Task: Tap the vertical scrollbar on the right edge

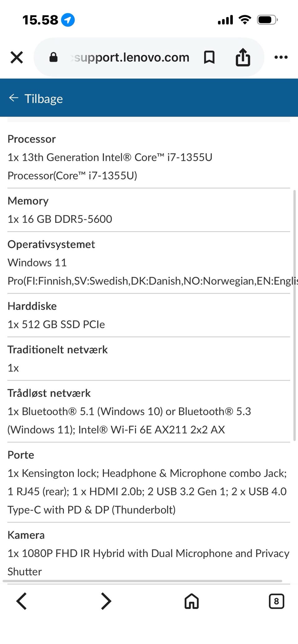Action: 294,315
